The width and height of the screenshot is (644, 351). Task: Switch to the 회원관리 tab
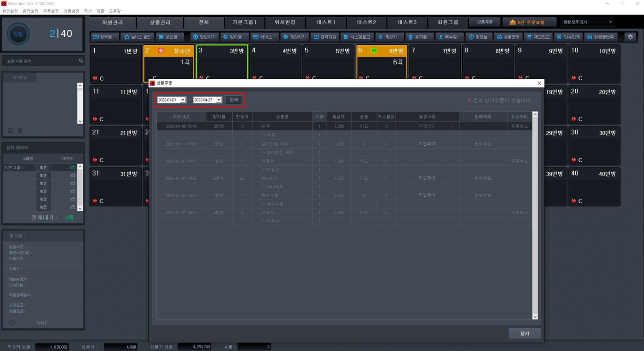click(x=112, y=22)
